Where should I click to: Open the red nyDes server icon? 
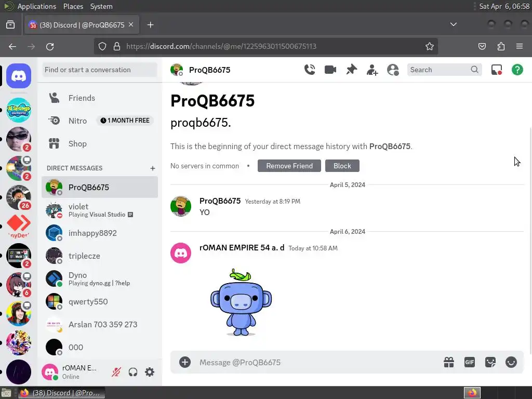coord(19,226)
